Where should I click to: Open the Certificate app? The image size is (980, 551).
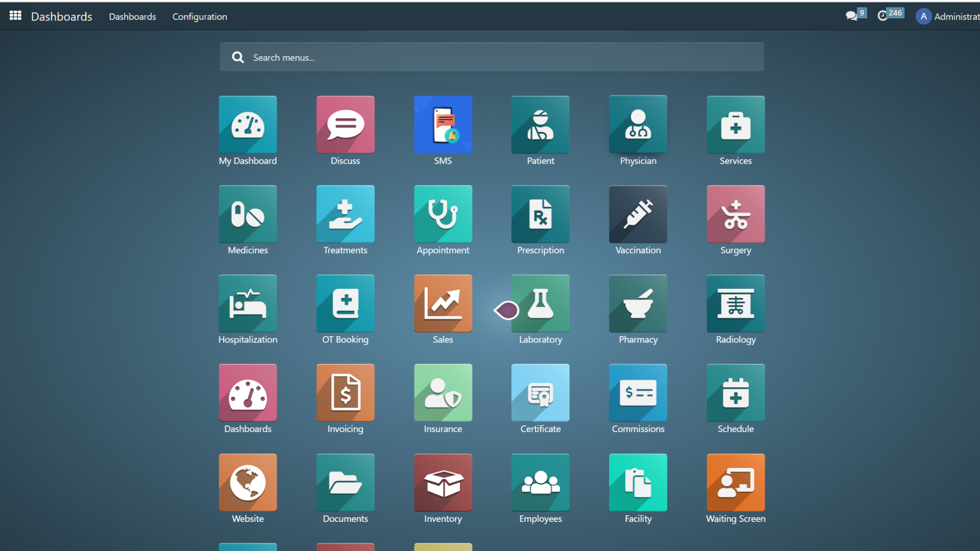click(540, 393)
